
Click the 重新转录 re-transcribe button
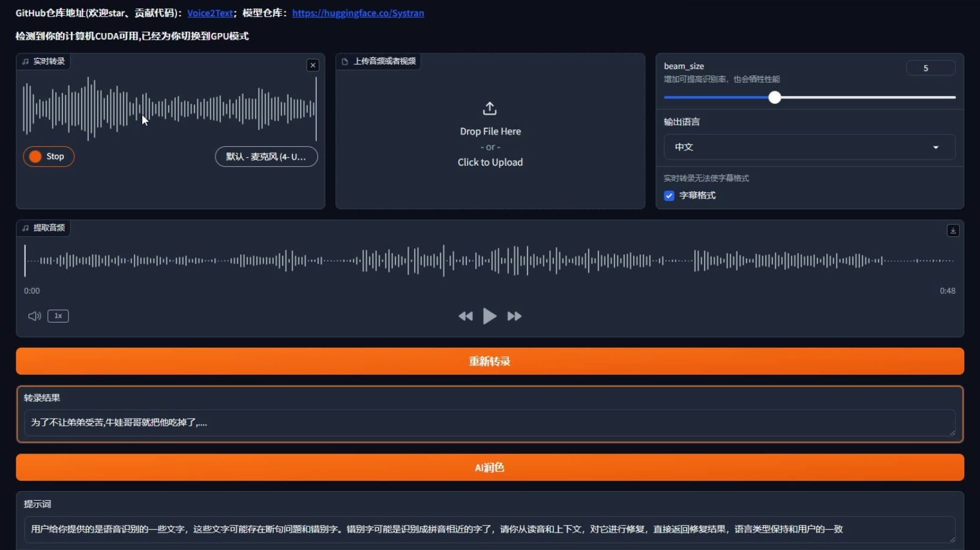[490, 361]
